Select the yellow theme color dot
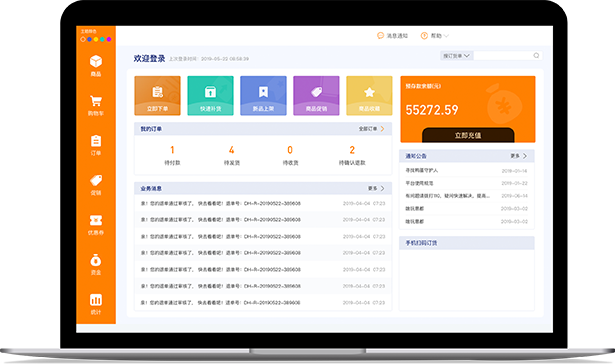Image resolution: width=615 pixels, height=364 pixels. click(x=96, y=39)
